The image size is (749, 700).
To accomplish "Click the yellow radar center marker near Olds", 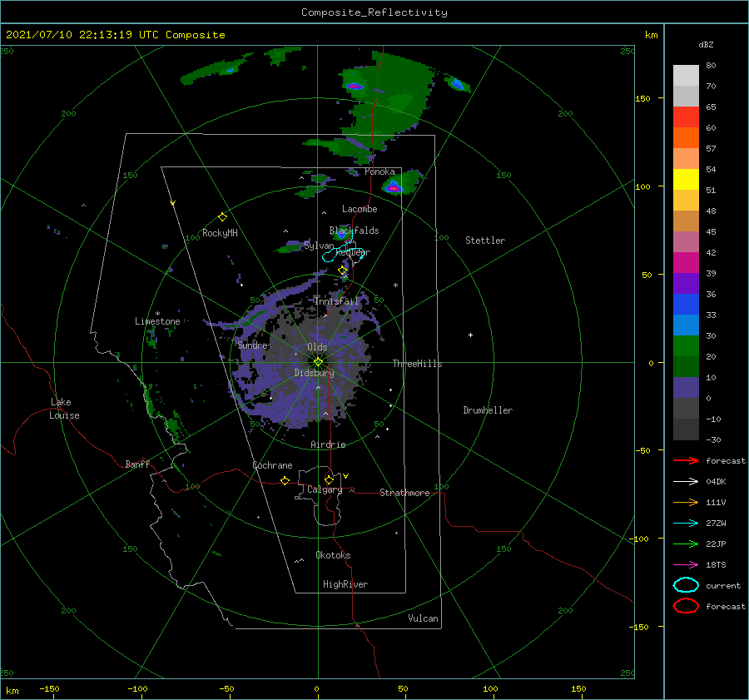I will [318, 362].
